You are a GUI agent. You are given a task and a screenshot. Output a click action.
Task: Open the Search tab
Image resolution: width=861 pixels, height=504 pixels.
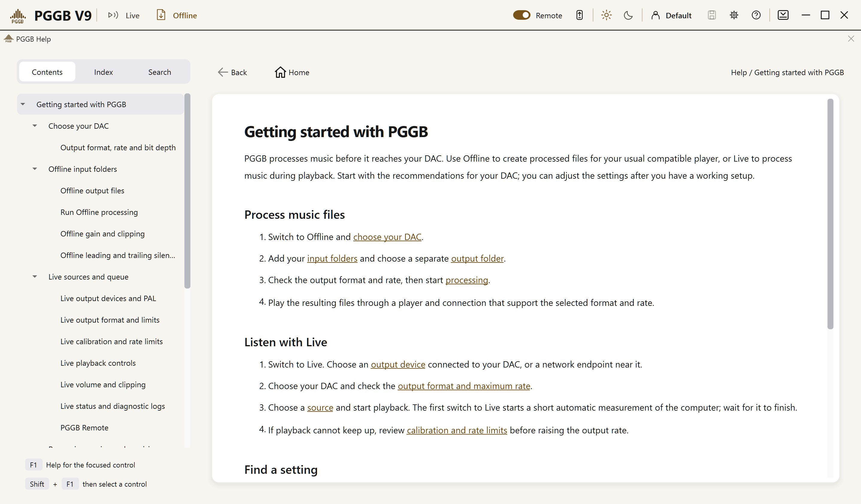pyautogui.click(x=160, y=72)
